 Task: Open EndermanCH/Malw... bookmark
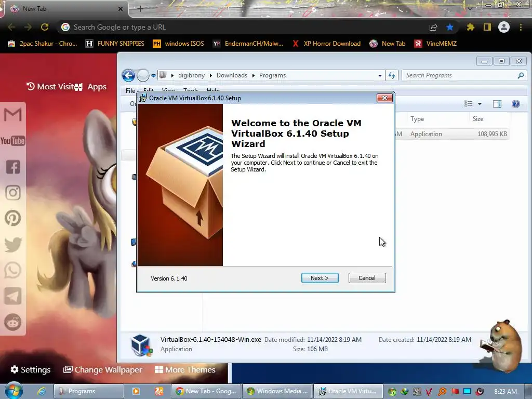[x=248, y=44]
